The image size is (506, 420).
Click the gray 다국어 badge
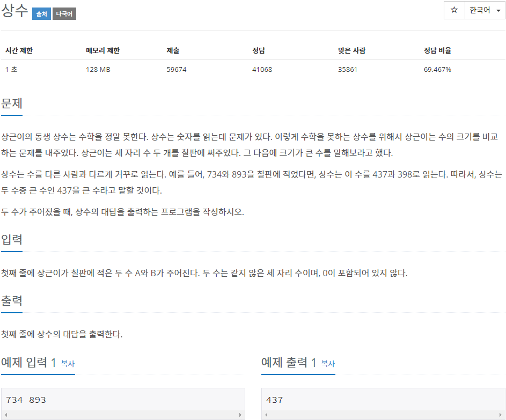tap(64, 14)
